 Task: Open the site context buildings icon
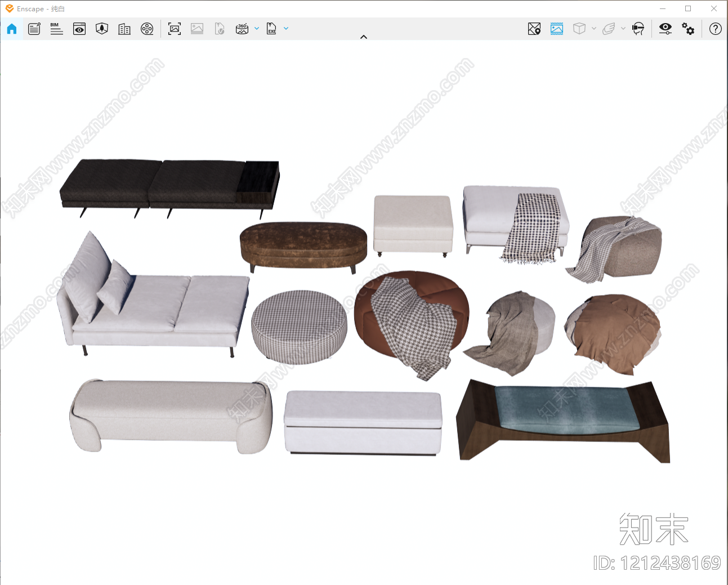[124, 29]
